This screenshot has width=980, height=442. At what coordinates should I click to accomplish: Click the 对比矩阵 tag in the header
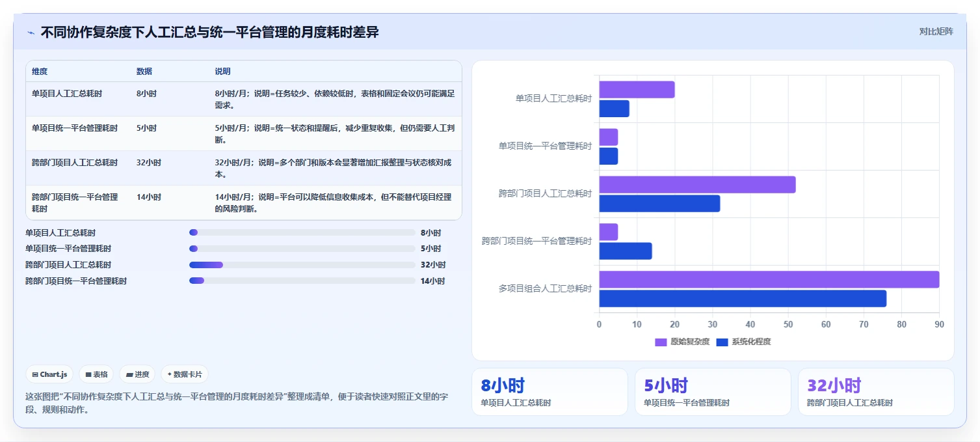[936, 31]
